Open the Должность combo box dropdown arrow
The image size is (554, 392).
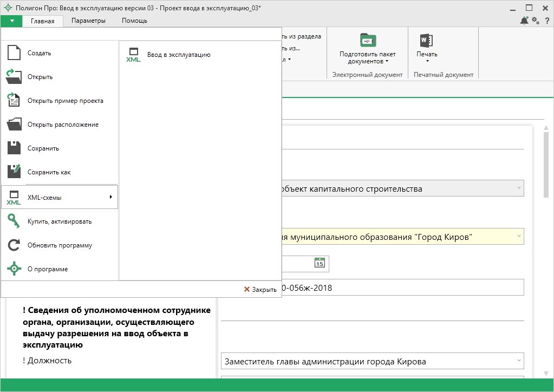(519, 361)
